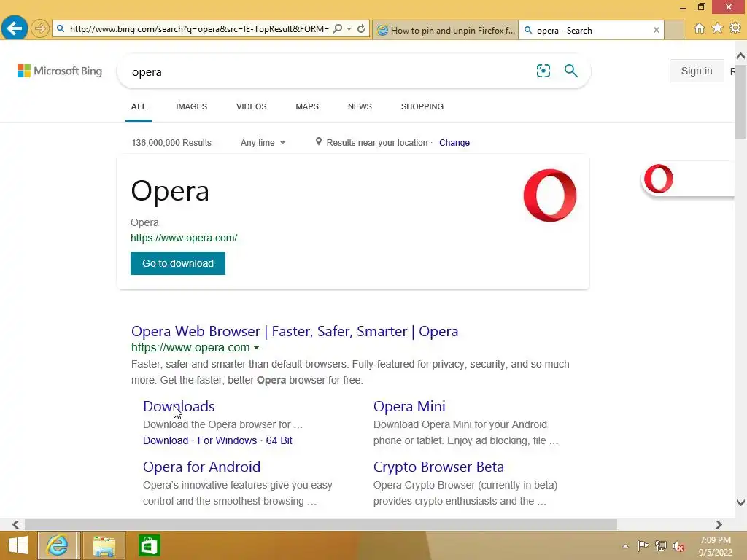The width and height of the screenshot is (747, 560).
Task: Open the IE Tools gear menu
Action: (x=735, y=28)
